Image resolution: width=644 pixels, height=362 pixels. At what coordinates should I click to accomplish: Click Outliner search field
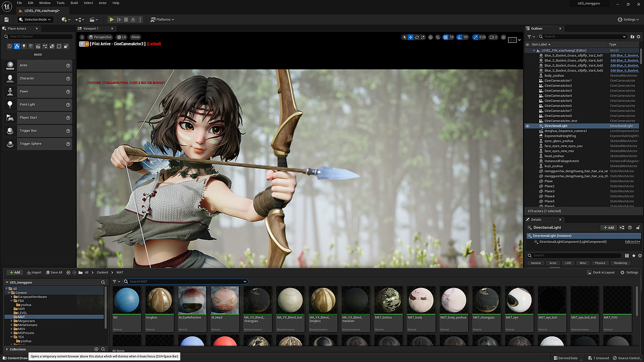(583, 36)
